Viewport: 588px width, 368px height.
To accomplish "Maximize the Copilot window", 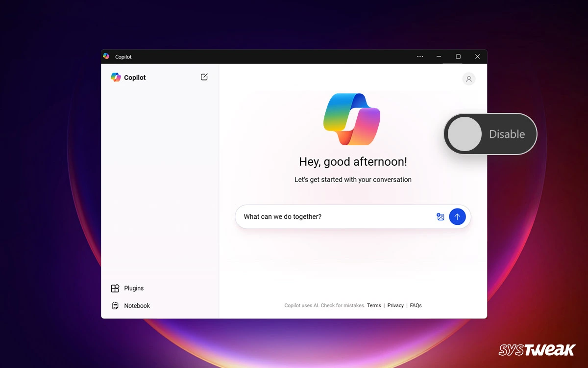I will pyautogui.click(x=458, y=56).
